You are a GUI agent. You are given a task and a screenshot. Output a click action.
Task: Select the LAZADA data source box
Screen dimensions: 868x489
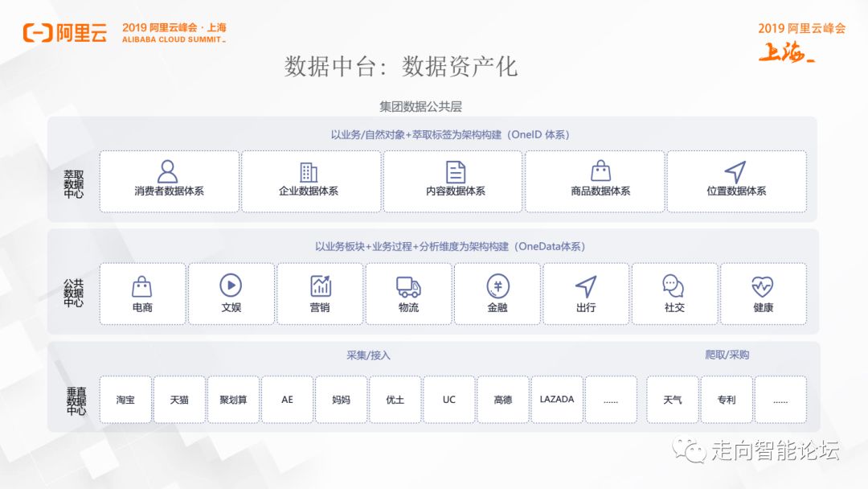tap(557, 400)
